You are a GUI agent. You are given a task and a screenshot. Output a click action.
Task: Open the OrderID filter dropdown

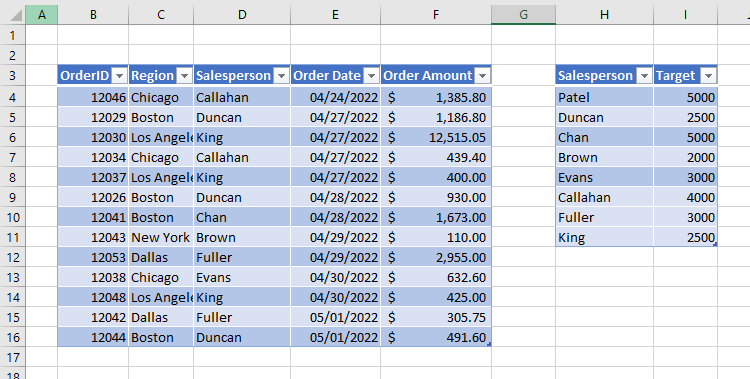click(120, 76)
